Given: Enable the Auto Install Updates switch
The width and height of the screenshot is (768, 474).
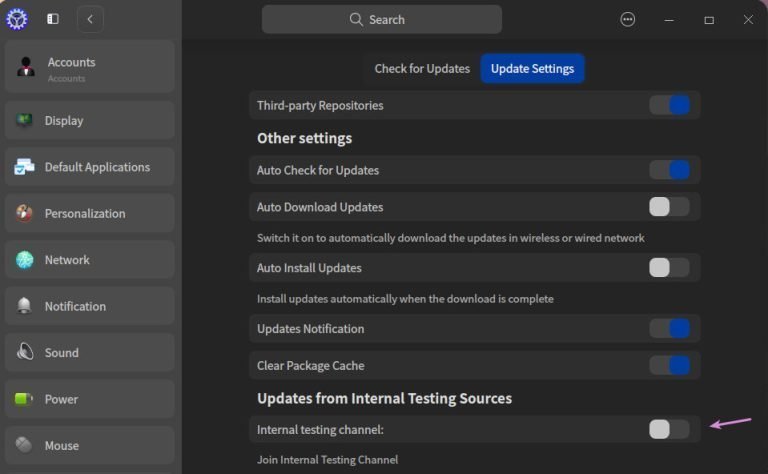Looking at the screenshot, I should (670, 267).
